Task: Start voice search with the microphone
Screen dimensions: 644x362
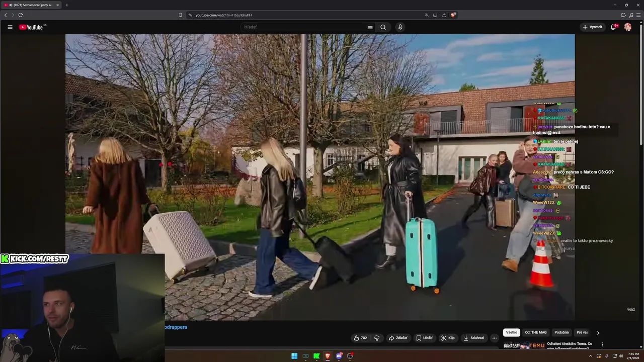Action: pyautogui.click(x=400, y=27)
